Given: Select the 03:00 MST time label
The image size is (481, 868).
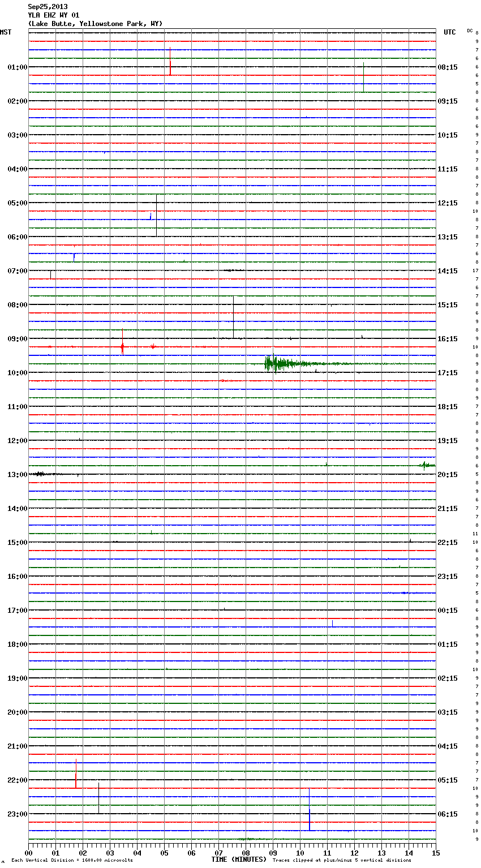Looking at the screenshot, I should point(17,135).
